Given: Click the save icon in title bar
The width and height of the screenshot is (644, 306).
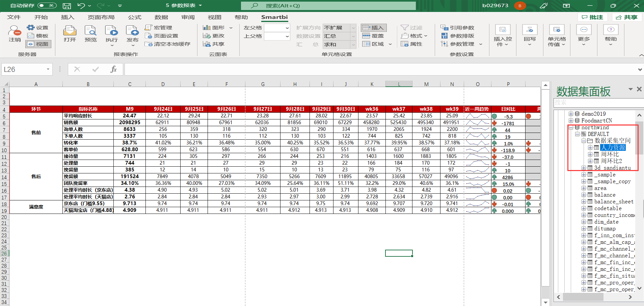Looking at the screenshot, I should click(x=67, y=6).
